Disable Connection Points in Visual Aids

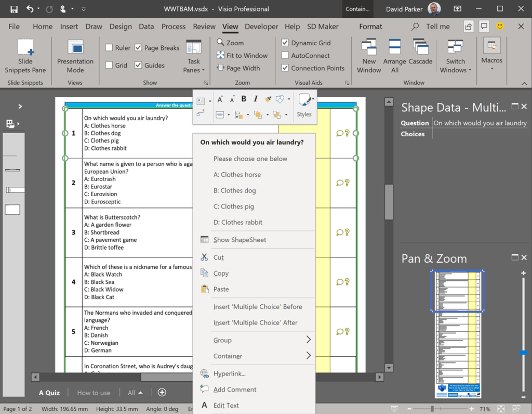tap(285, 68)
